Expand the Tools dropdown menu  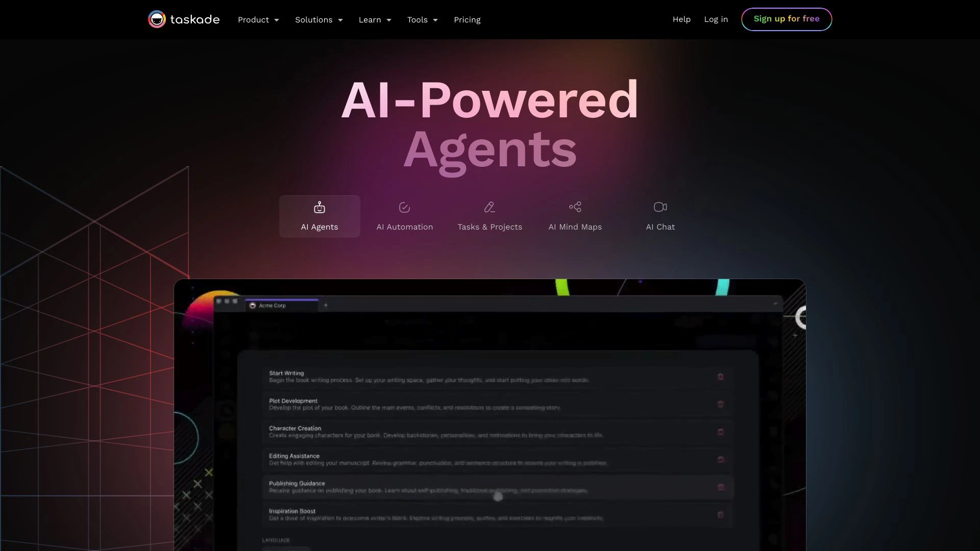[x=423, y=19]
